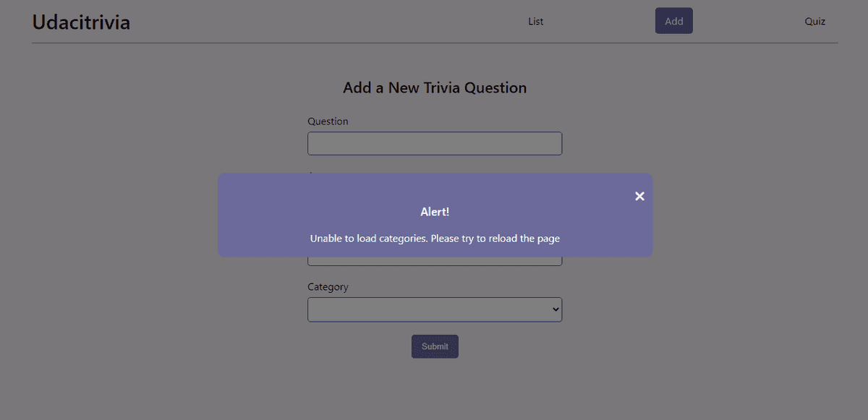Image resolution: width=868 pixels, height=420 pixels.
Task: Click the 'Add a New Trivia Question' heading
Action: [x=434, y=87]
